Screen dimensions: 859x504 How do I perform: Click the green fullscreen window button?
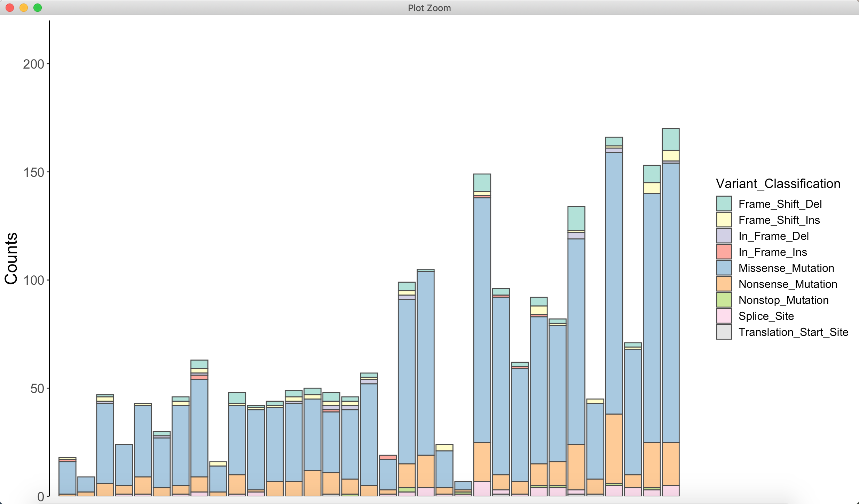coord(38,8)
